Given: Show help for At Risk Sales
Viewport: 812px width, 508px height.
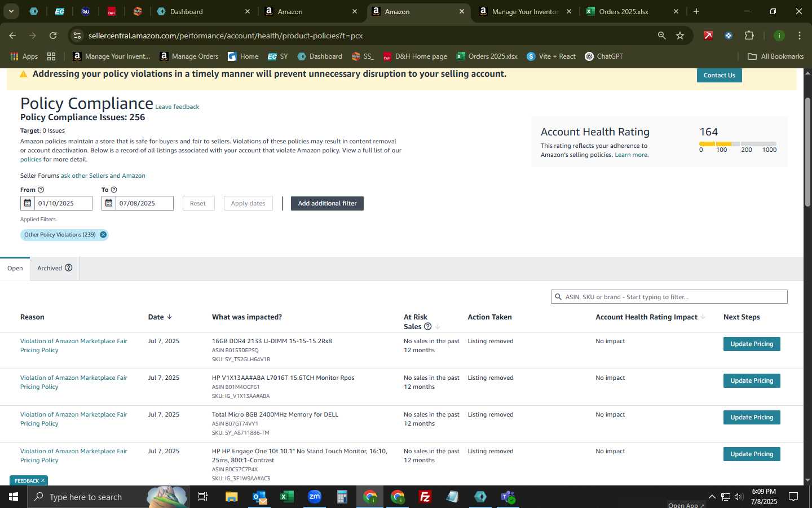Looking at the screenshot, I should 427,326.
